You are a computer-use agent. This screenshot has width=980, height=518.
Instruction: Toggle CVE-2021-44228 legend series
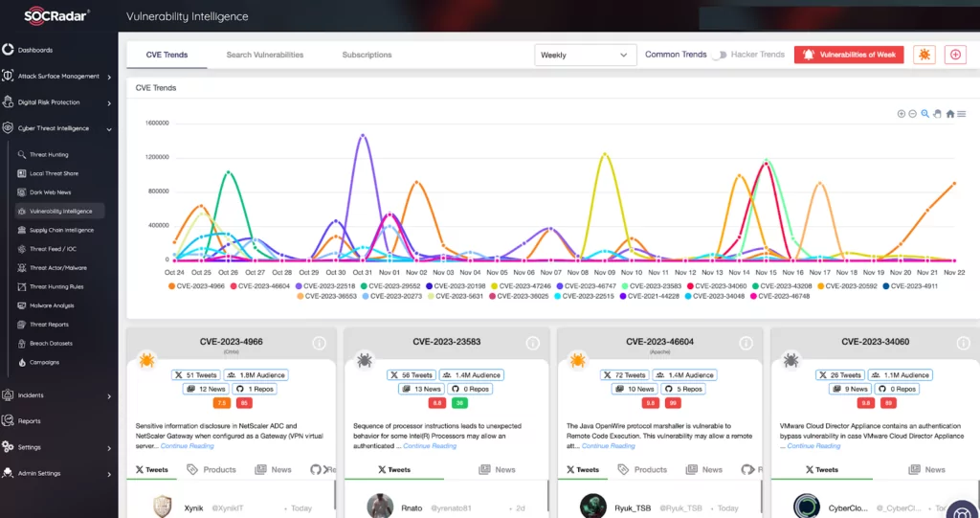coord(650,296)
